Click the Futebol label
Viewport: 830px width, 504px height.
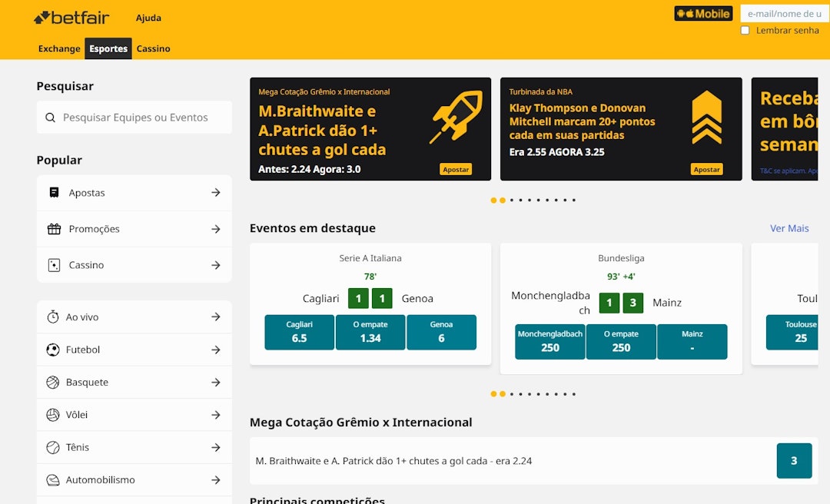coord(82,350)
